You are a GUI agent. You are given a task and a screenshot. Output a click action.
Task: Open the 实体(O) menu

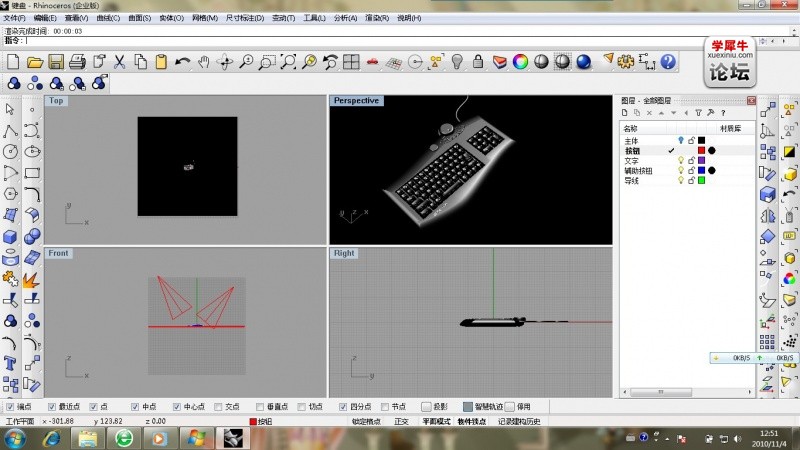(x=171, y=18)
